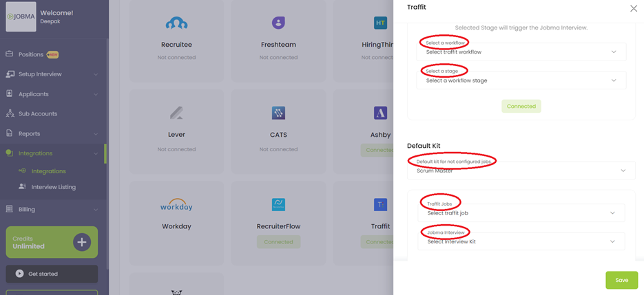Viewport: 644px width, 295px height.
Task: Open the Select traffit workflow dropdown
Action: point(521,52)
